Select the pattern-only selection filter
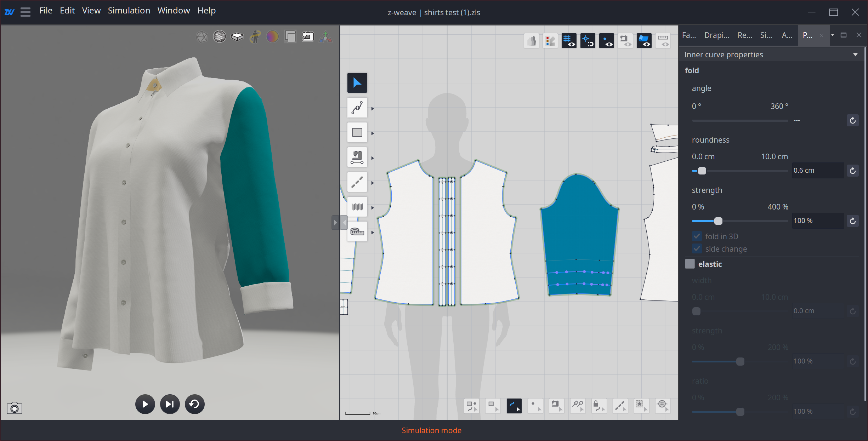This screenshot has width=868, height=441. coord(493,406)
